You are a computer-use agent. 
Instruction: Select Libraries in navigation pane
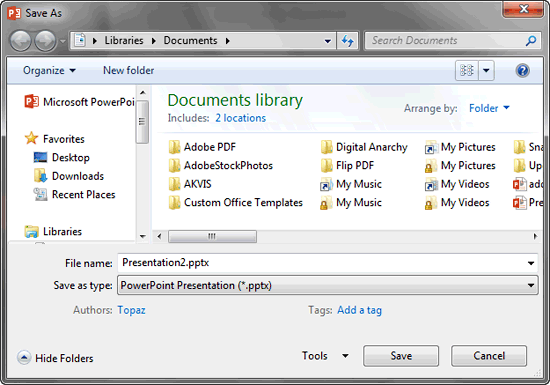point(53,231)
